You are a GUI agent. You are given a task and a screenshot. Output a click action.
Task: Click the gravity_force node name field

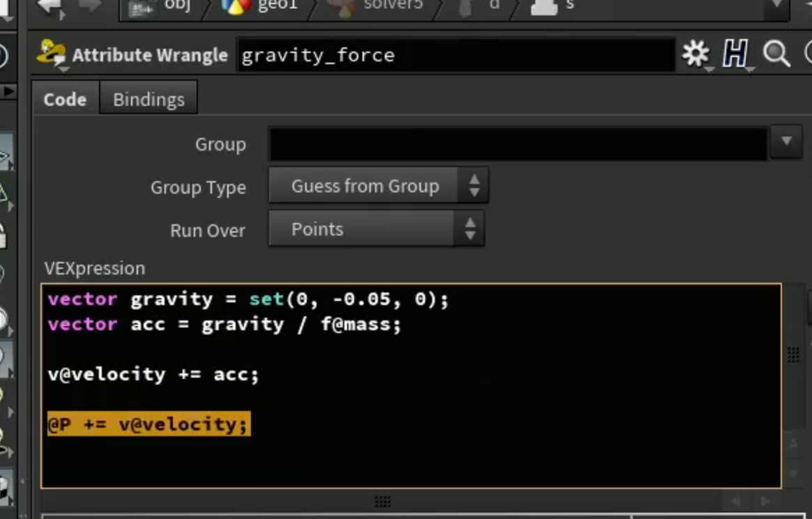(x=456, y=54)
